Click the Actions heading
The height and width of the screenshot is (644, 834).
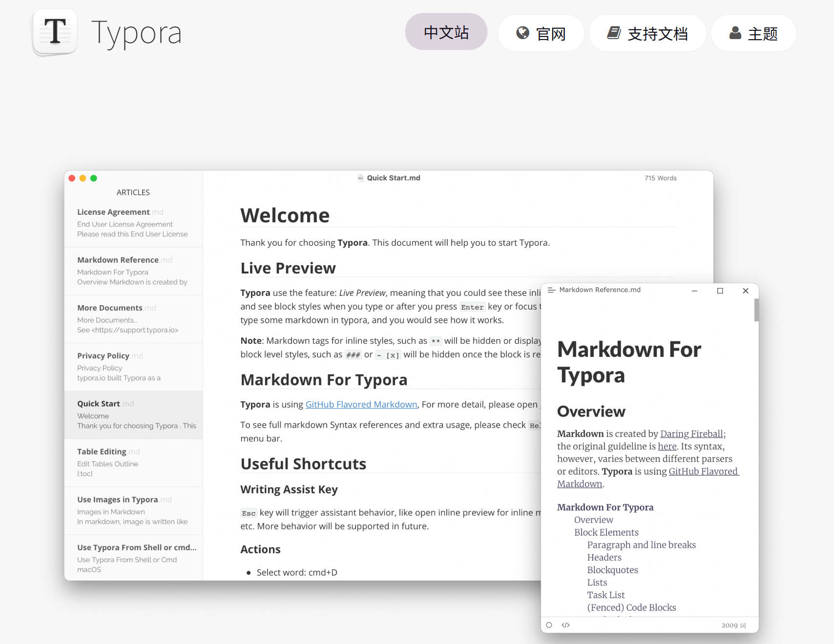pos(260,549)
